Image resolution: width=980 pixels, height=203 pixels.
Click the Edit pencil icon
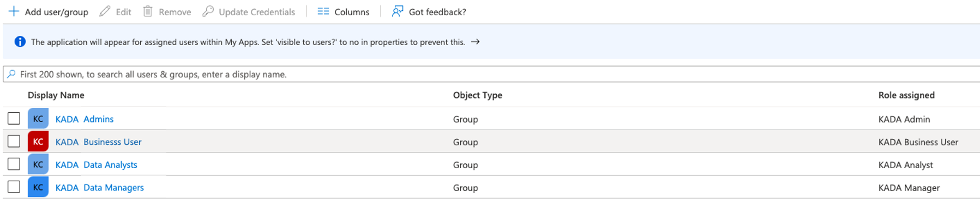click(x=105, y=11)
